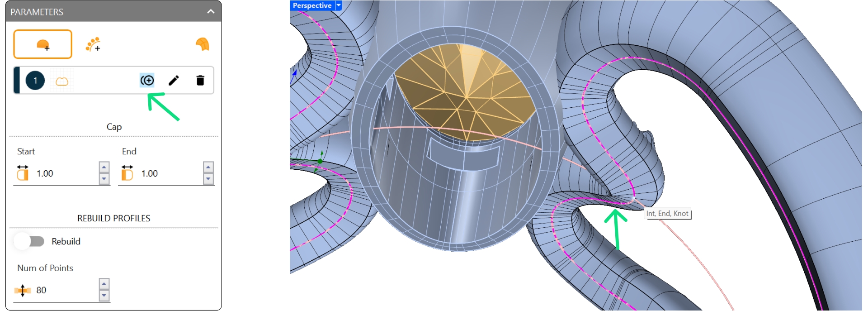868x311 pixels.
Task: Increase the End value with up arrow
Action: [208, 167]
